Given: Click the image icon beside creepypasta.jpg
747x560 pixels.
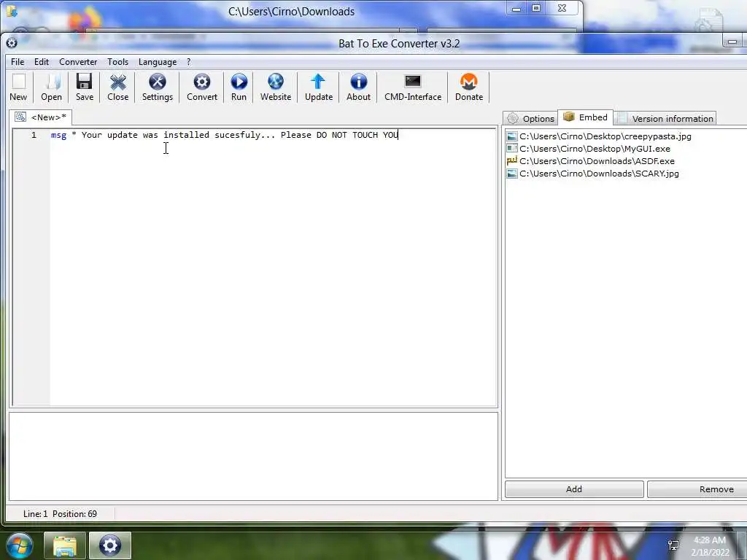Looking at the screenshot, I should click(x=512, y=136).
